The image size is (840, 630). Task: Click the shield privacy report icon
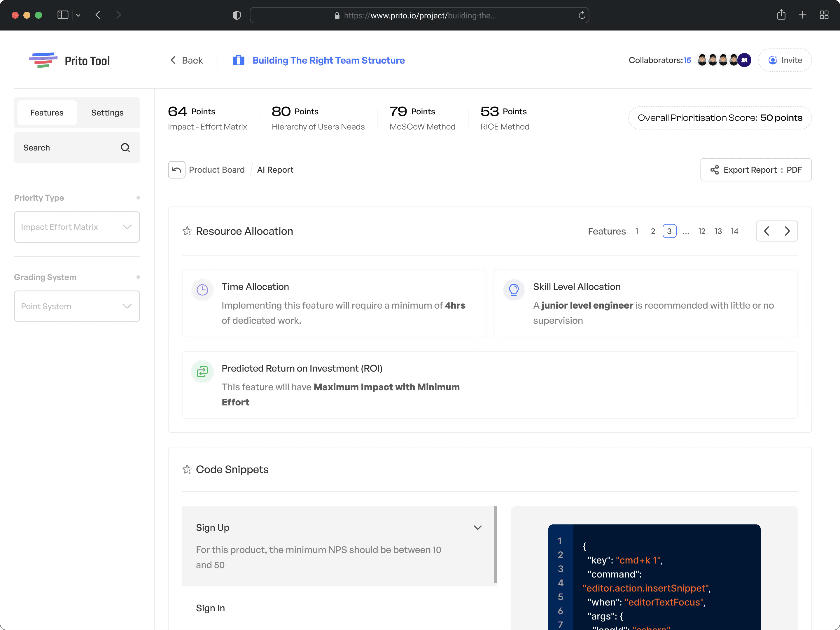(237, 15)
